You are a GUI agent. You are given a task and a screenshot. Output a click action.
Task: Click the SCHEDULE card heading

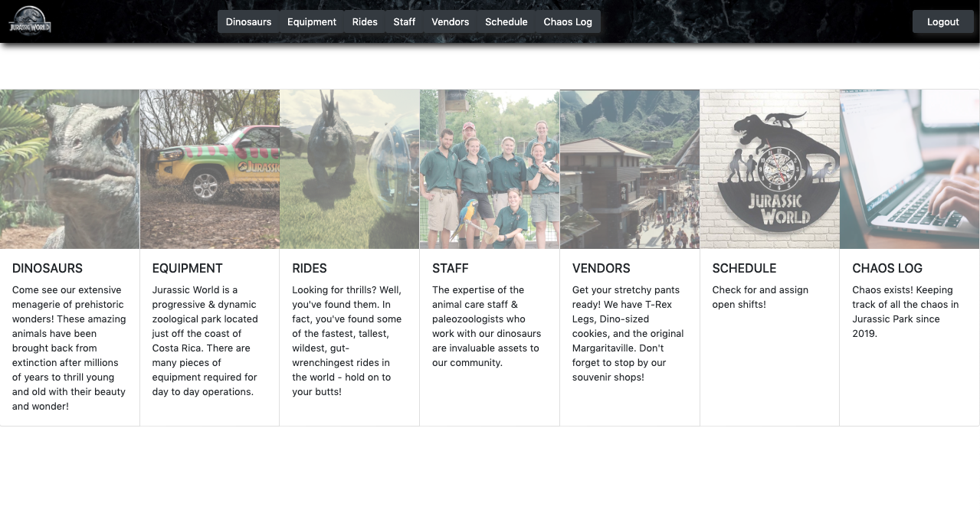click(744, 268)
